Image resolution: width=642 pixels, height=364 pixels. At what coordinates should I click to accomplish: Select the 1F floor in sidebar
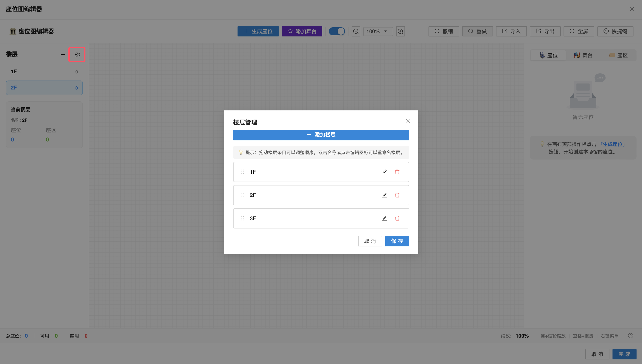44,72
